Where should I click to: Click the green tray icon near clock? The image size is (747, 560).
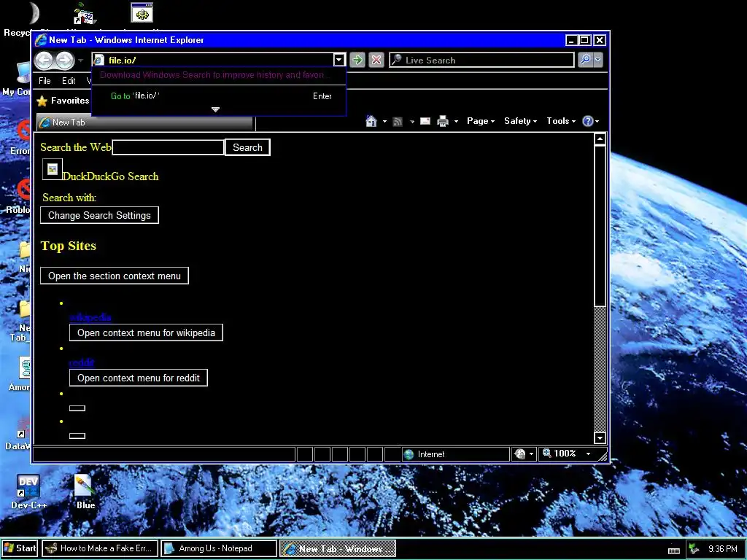(x=694, y=549)
